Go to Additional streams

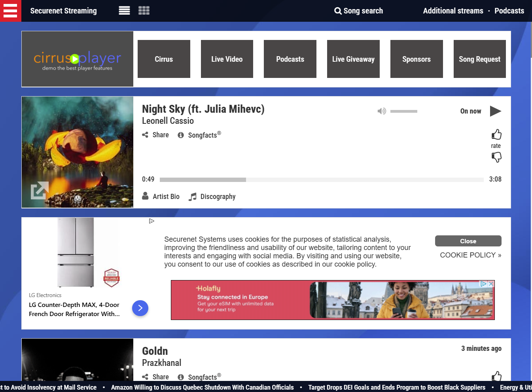point(453,11)
